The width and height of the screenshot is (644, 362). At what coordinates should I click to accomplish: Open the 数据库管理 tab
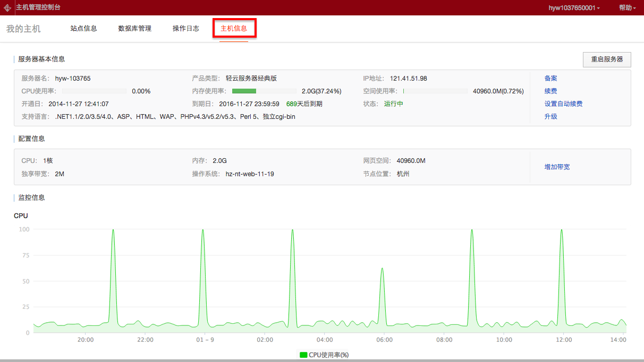point(134,29)
